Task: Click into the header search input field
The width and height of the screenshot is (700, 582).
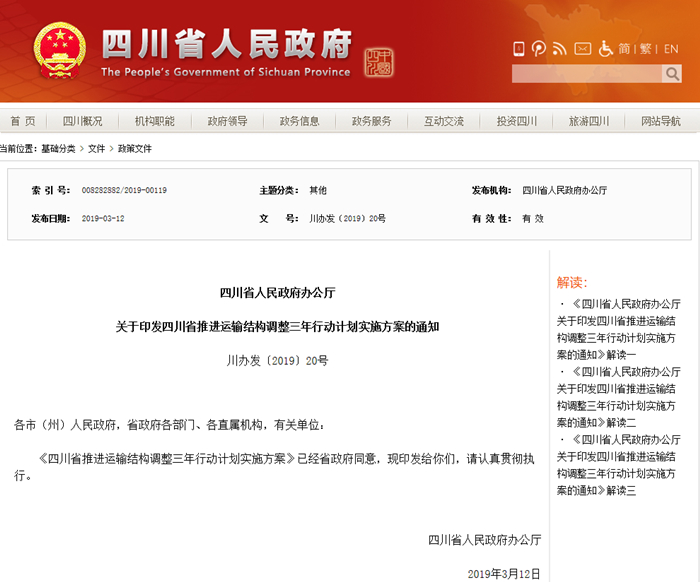Action: (586, 73)
